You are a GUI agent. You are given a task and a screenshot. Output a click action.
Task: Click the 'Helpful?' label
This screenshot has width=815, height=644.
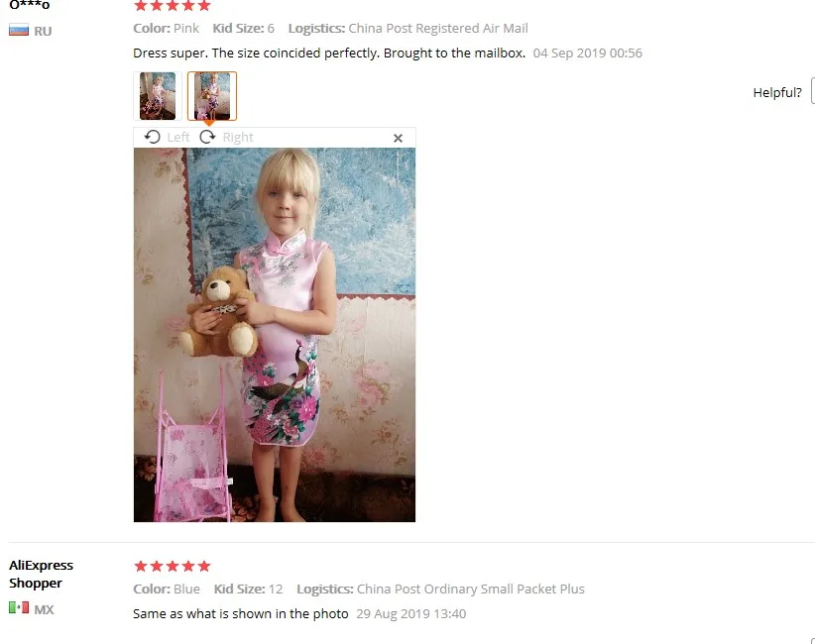777,93
